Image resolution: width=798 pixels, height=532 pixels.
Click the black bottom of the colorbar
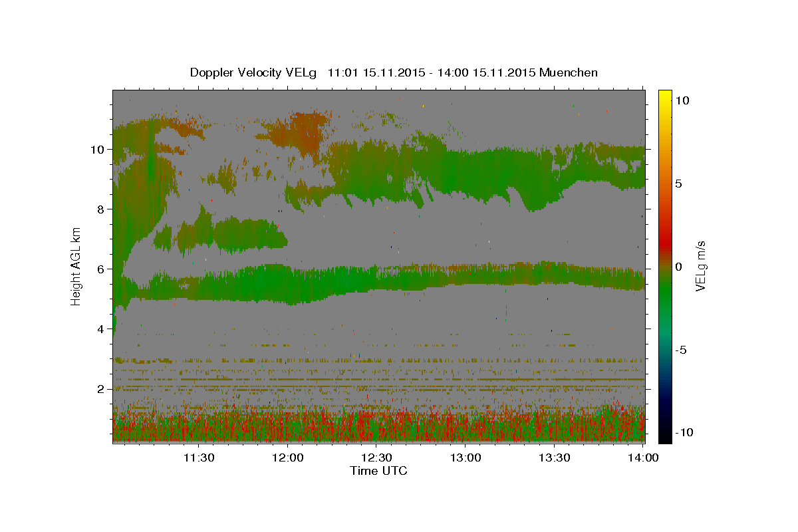click(x=665, y=438)
